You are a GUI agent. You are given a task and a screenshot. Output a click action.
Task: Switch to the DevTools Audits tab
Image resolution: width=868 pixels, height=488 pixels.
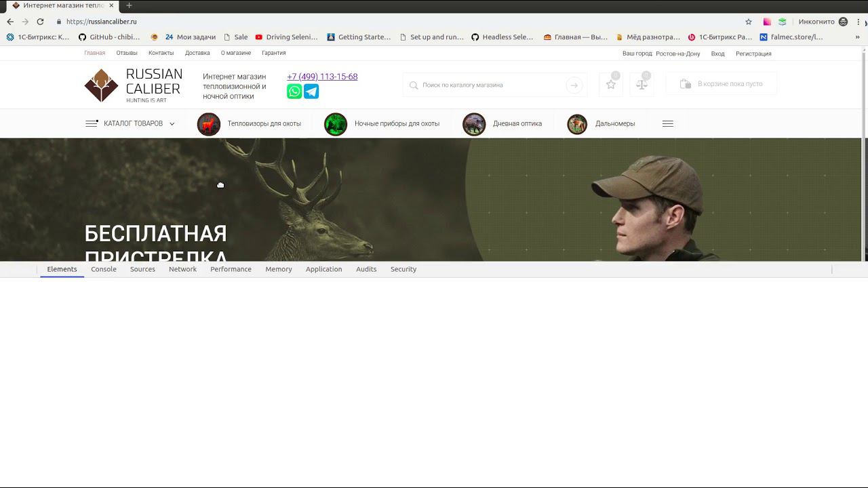[366, 269]
